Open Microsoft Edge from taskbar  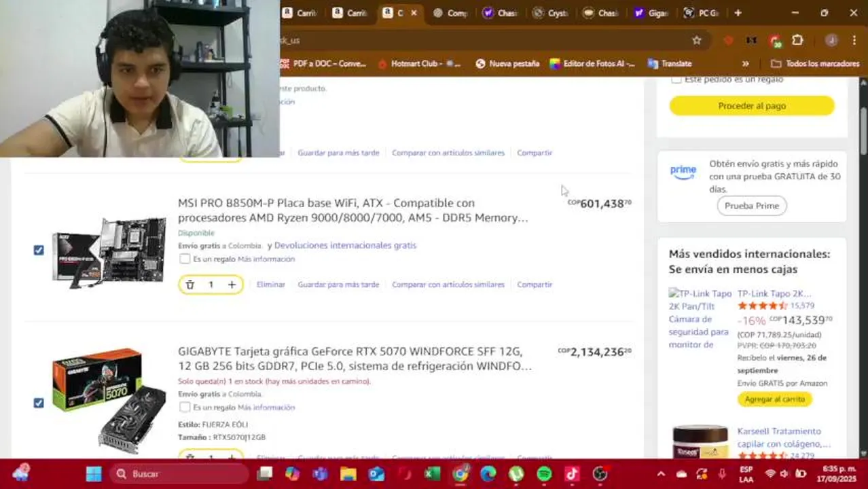488,473
